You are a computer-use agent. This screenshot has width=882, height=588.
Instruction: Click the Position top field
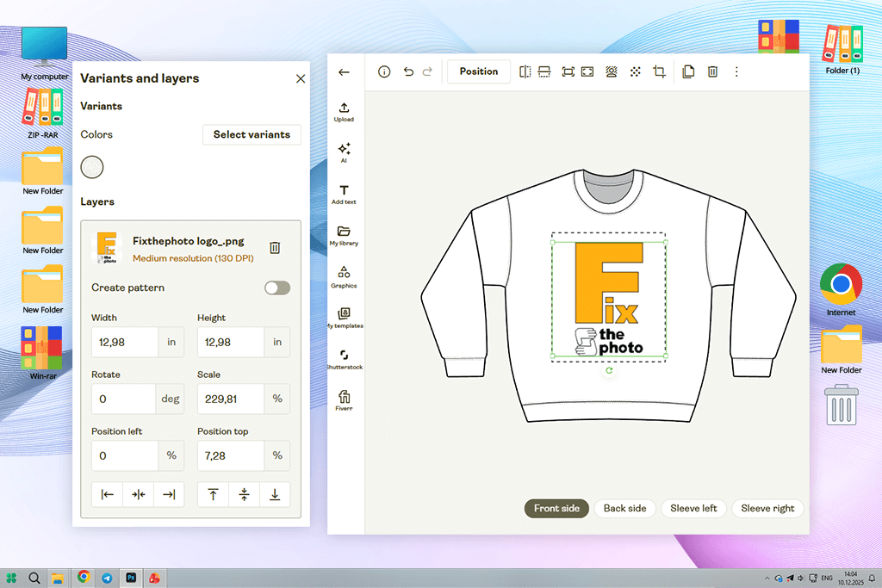tap(230, 455)
